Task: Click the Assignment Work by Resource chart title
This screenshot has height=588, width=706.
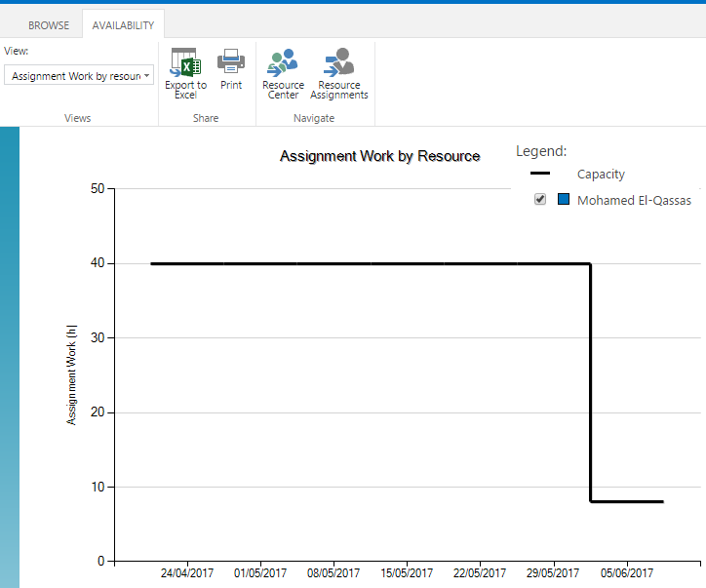Action: point(379,156)
